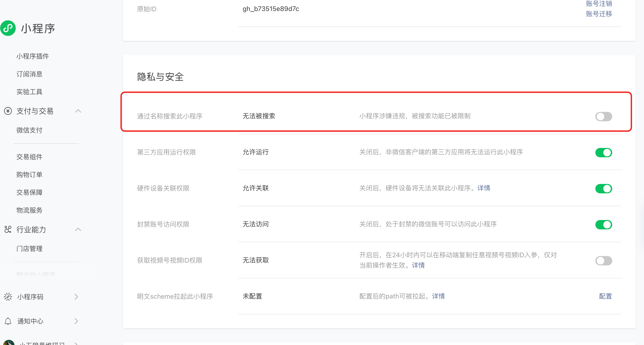
Task: Collapse the 支付与交易 section chevron
Action: [78, 111]
